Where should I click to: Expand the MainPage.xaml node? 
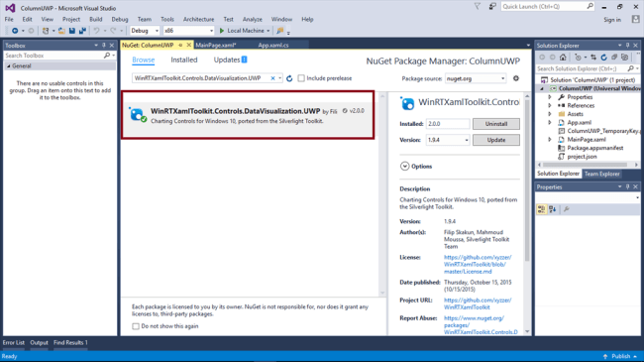[550, 140]
